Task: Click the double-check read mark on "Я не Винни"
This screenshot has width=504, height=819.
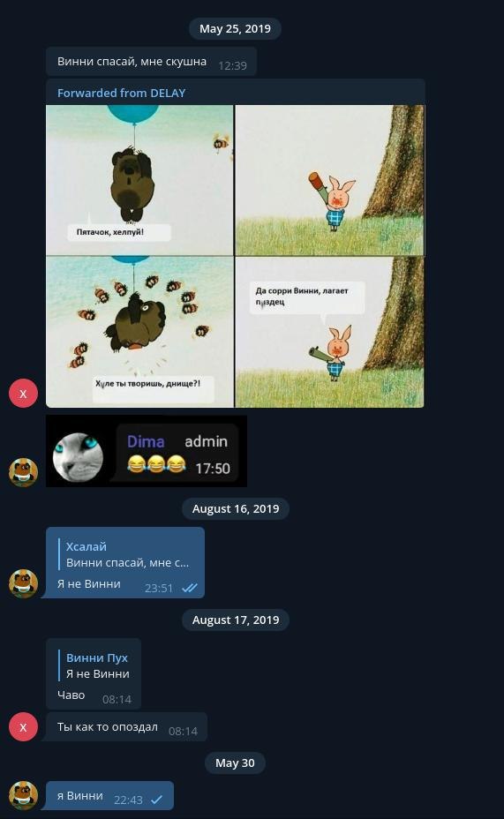Action: click(190, 588)
